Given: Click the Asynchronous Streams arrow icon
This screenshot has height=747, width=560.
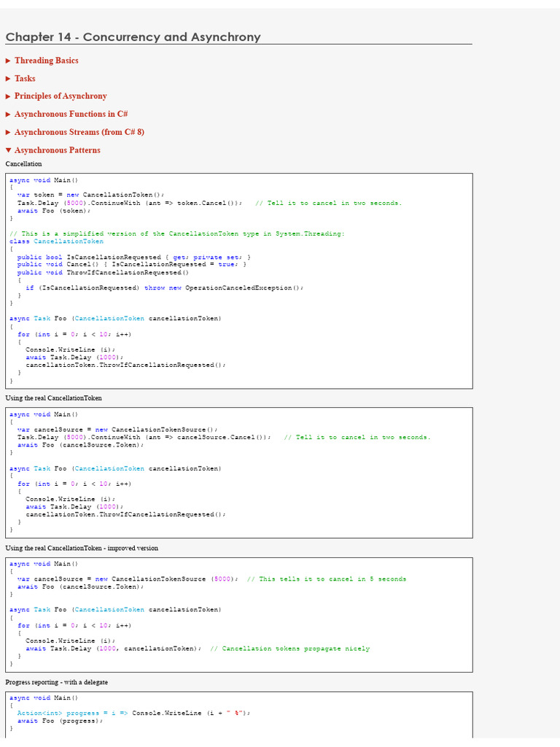Looking at the screenshot, I should pyautogui.click(x=9, y=132).
